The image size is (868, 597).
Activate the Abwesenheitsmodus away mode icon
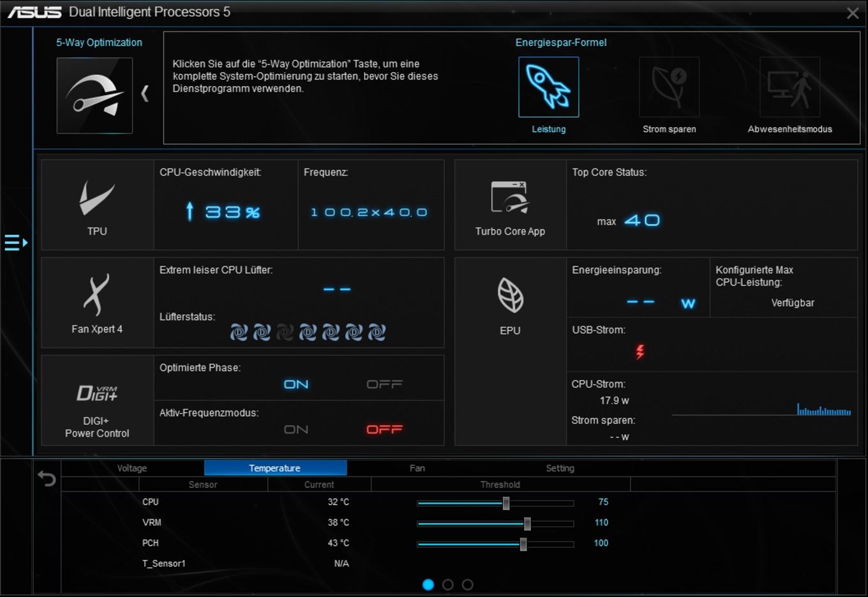click(789, 87)
